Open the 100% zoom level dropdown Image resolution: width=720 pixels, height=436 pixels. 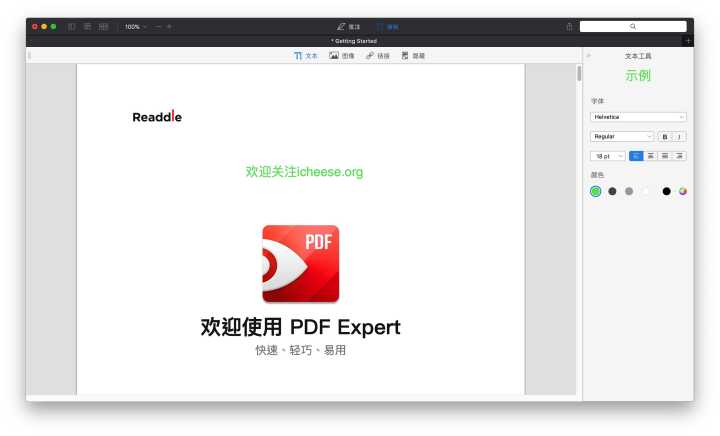coord(135,27)
